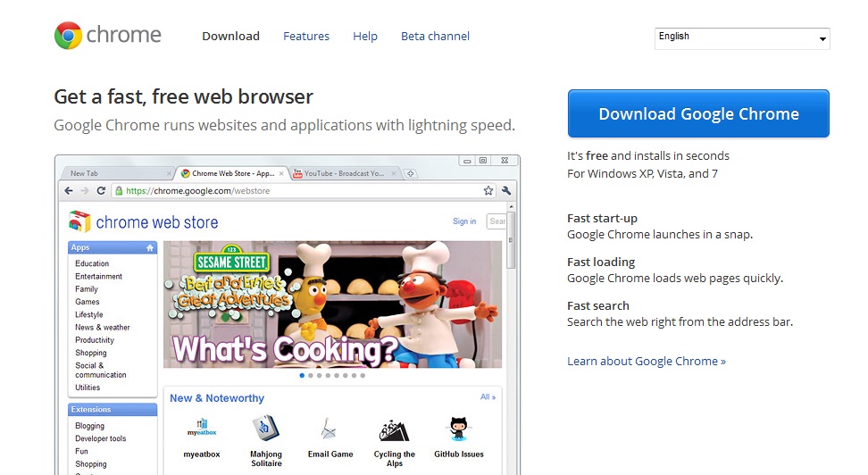The height and width of the screenshot is (475, 868).
Task: Open the GitHub Issues app icon
Action: click(x=458, y=429)
